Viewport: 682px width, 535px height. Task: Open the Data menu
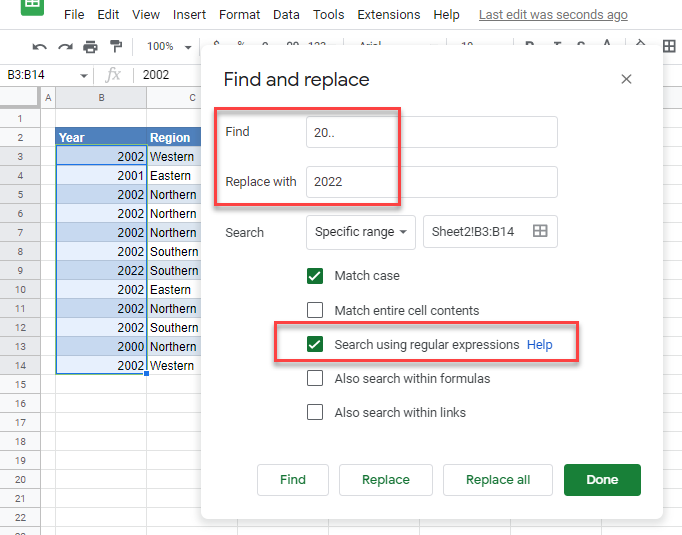pyautogui.click(x=286, y=15)
